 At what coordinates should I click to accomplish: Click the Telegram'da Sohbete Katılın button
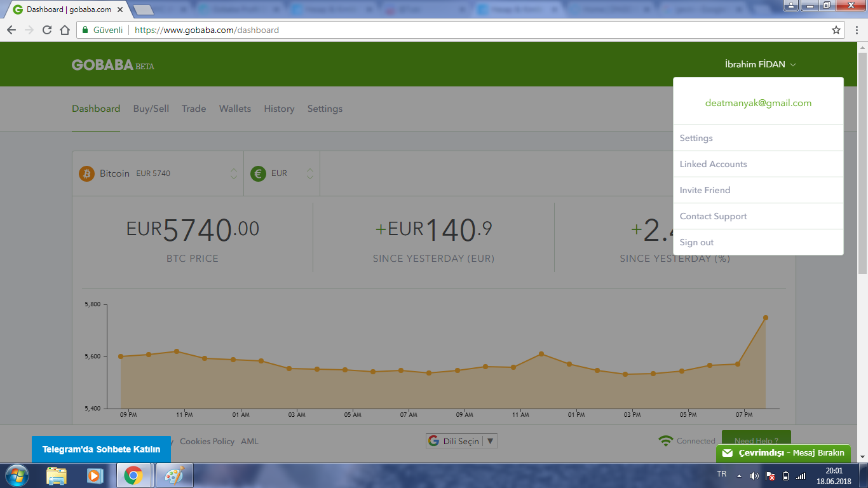102,449
